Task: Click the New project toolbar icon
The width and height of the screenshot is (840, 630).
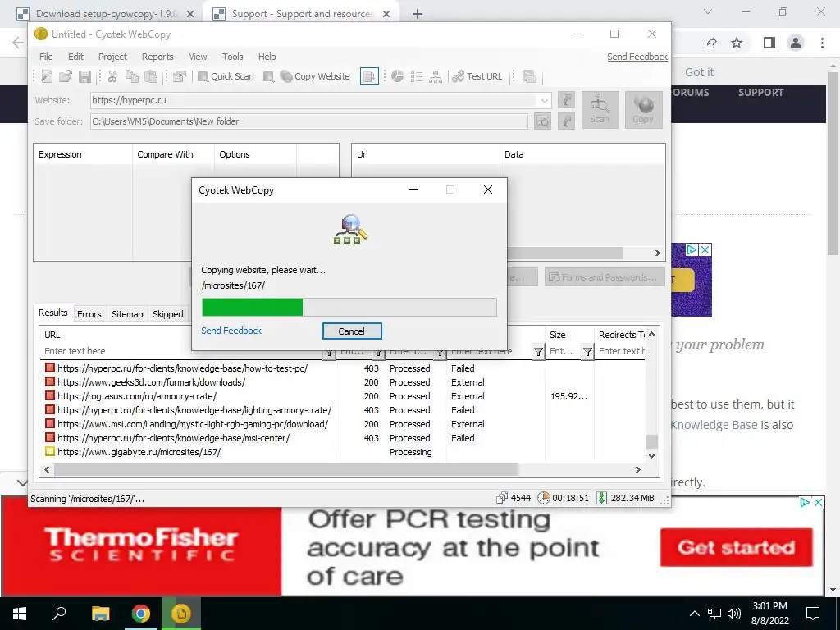Action: pos(47,76)
